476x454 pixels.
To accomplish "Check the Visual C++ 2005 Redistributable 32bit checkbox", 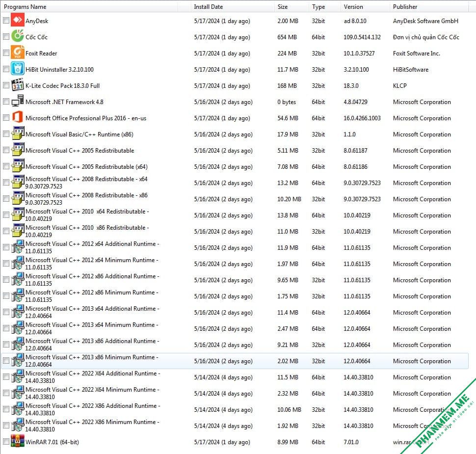I will [x=6, y=150].
